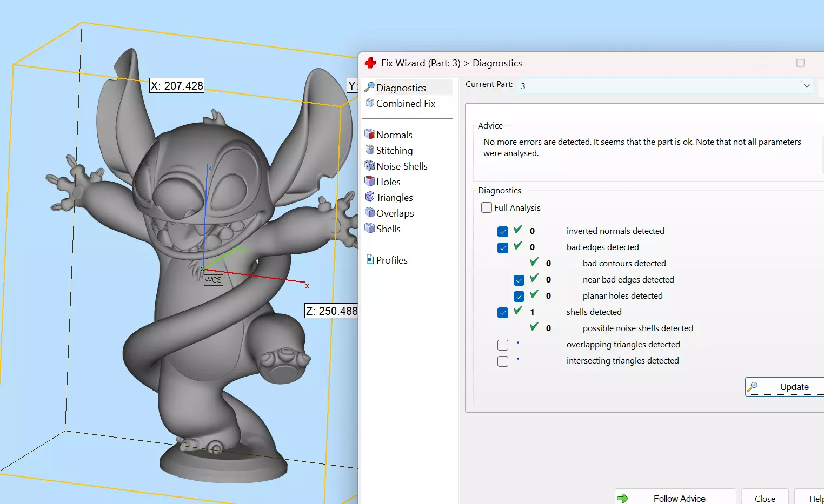Uncheck shells detected checkbox
This screenshot has height=504, width=824.
[503, 313]
